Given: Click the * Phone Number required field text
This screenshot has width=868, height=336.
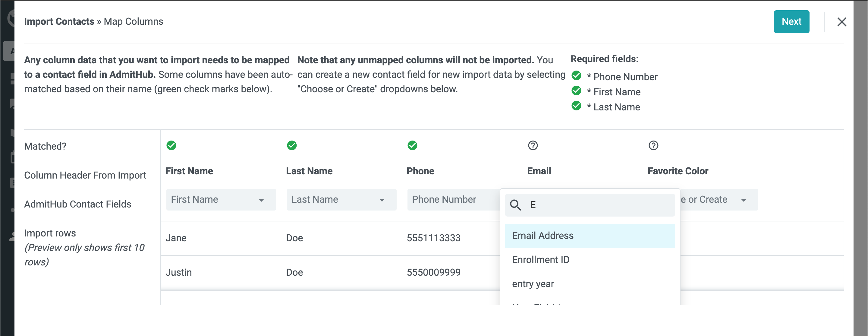Looking at the screenshot, I should 622,77.
